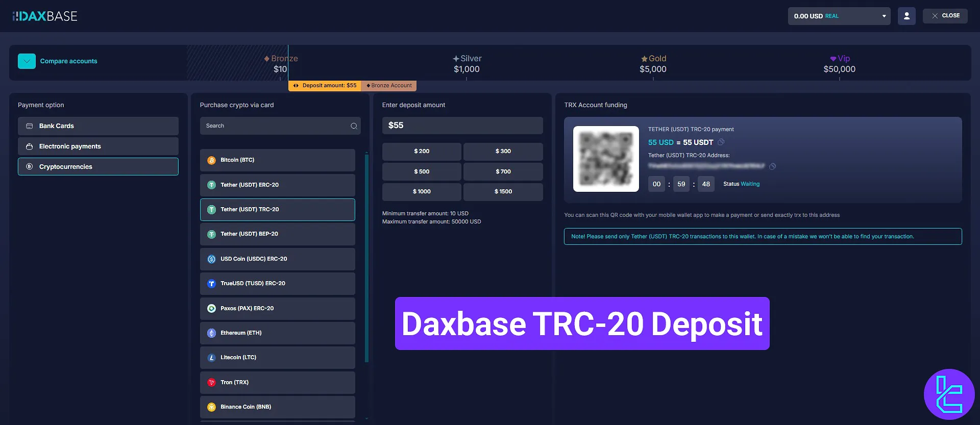The image size is (980, 425).
Task: Click the Tether TRC-20 coin icon
Action: (x=211, y=210)
